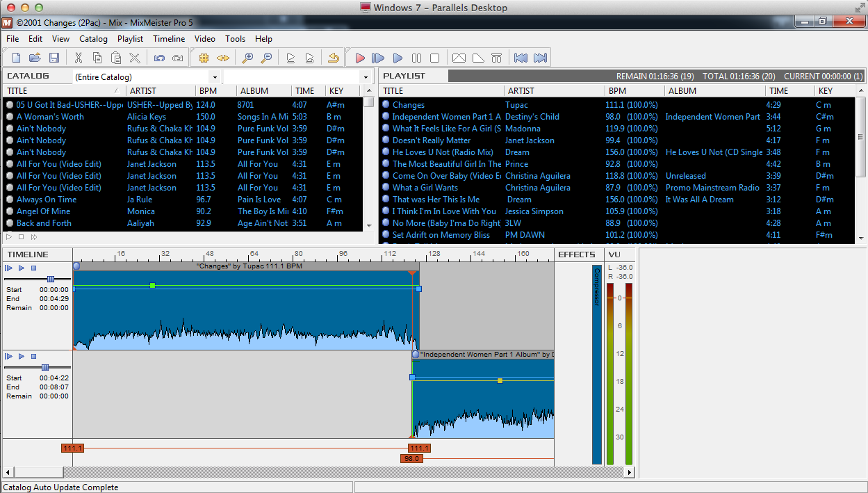The image size is (868, 493).
Task: Click the green volume envelope node on Changes
Action: coord(152,285)
